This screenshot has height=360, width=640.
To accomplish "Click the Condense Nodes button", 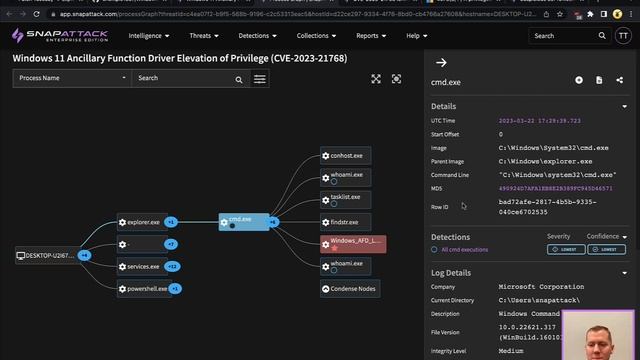I will point(350,289).
